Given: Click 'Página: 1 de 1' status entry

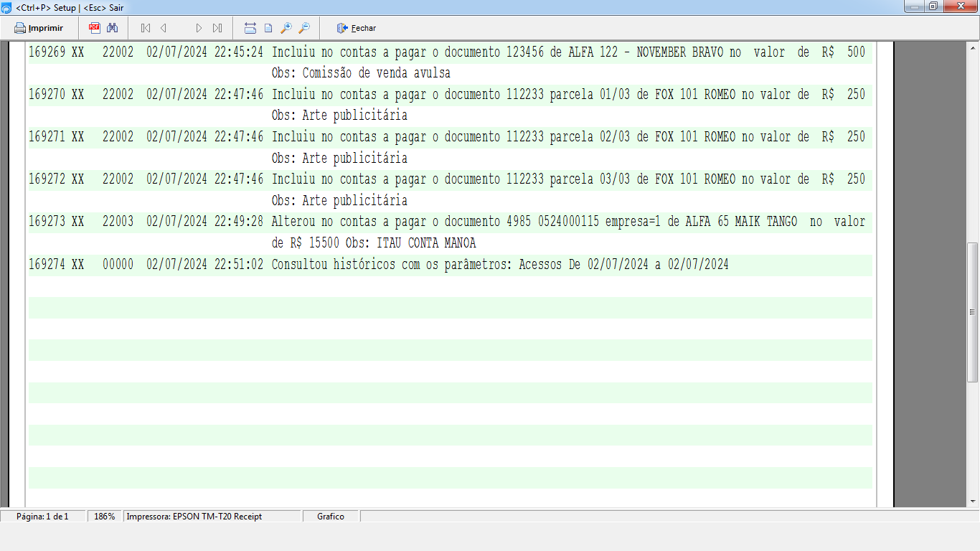Looking at the screenshot, I should point(42,517).
